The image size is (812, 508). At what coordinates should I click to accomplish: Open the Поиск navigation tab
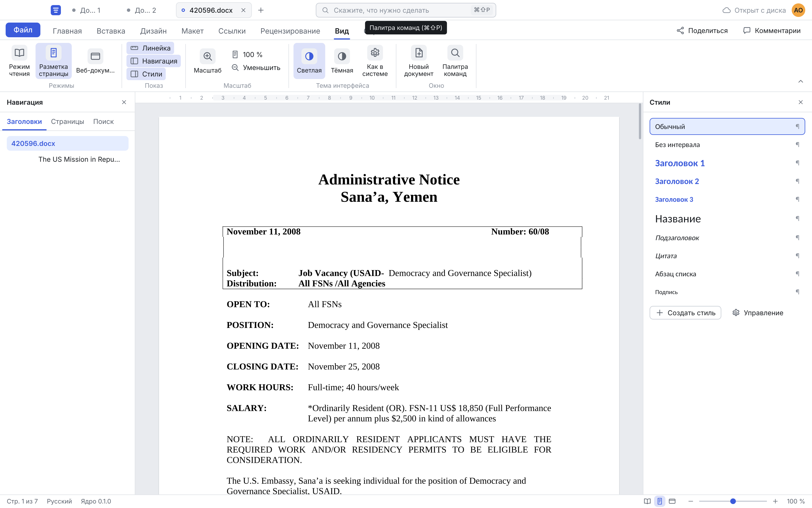pyautogui.click(x=103, y=121)
